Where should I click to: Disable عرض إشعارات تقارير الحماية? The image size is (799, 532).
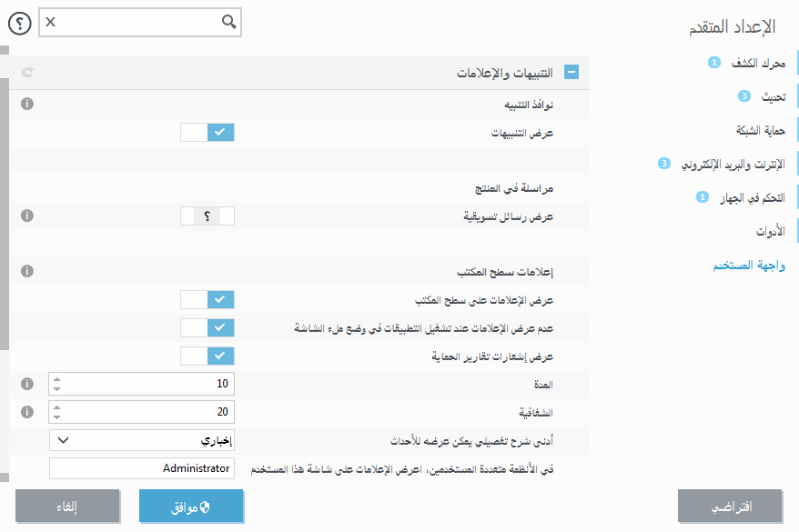(207, 356)
